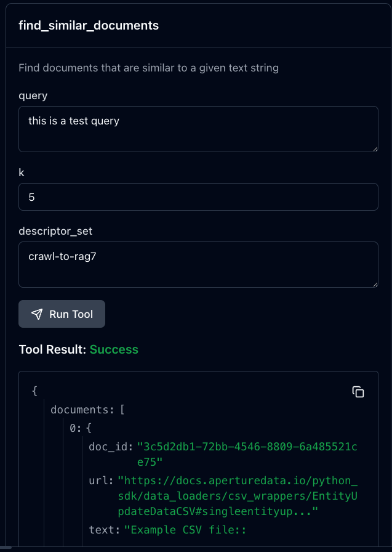
Task: Focus the query text area
Action: click(x=198, y=129)
